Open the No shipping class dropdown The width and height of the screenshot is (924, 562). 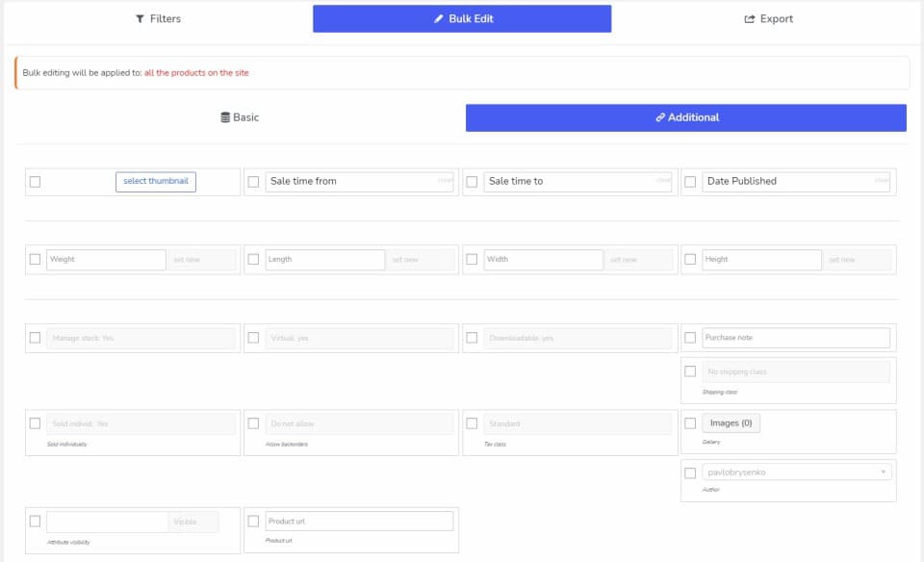pos(796,371)
